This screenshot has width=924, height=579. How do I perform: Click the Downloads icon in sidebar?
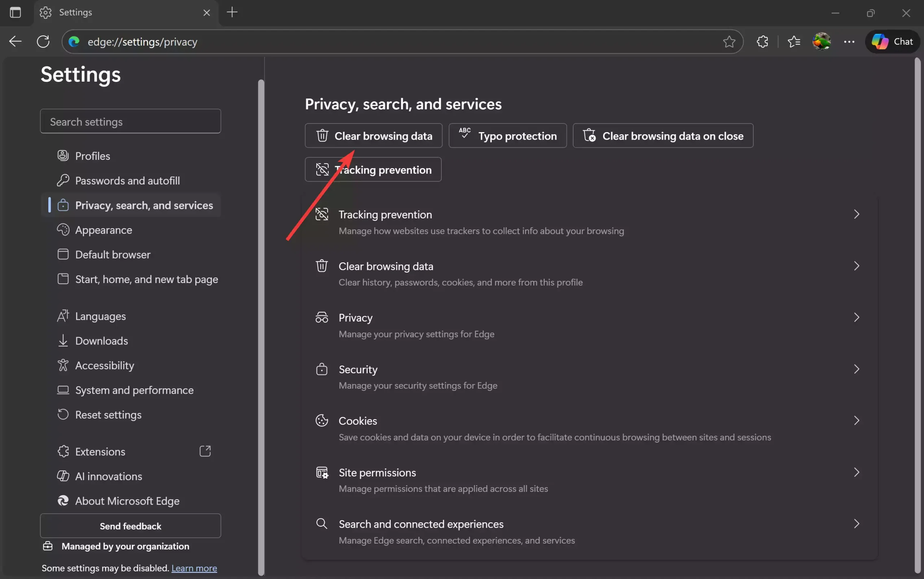point(64,340)
